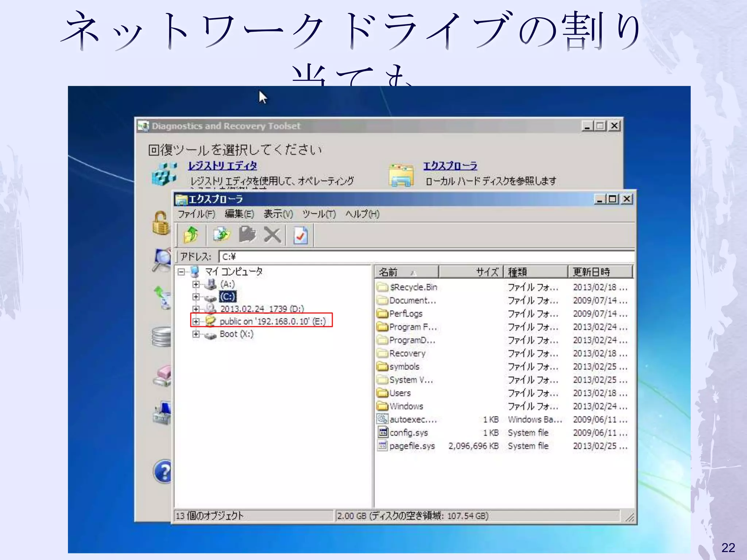The width and height of the screenshot is (747, 560).
Task: Click the Registry Editor cubes icon
Action: pos(164,174)
